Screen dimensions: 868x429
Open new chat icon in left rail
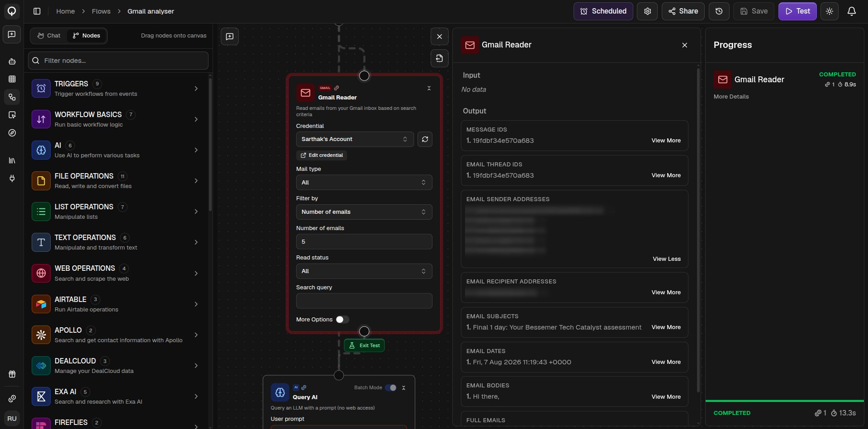(x=12, y=35)
